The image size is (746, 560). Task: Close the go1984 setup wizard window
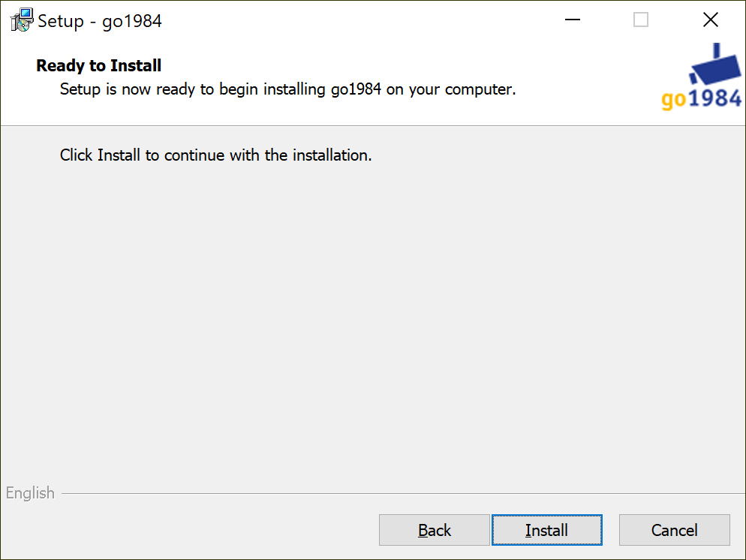click(710, 20)
